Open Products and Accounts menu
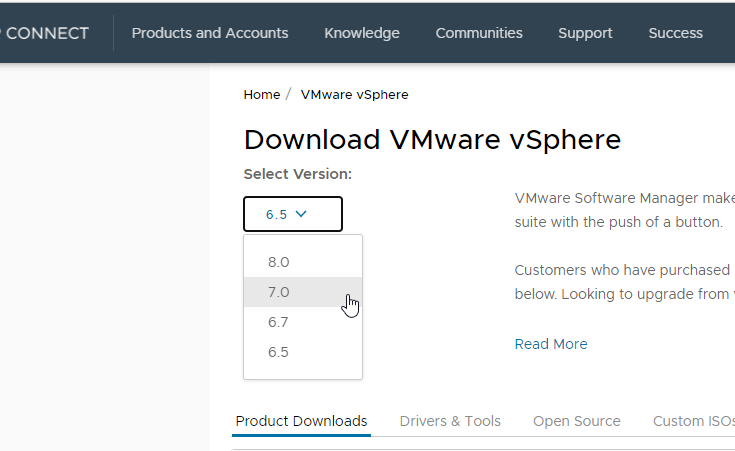Image resolution: width=735 pixels, height=451 pixels. pyautogui.click(x=210, y=33)
